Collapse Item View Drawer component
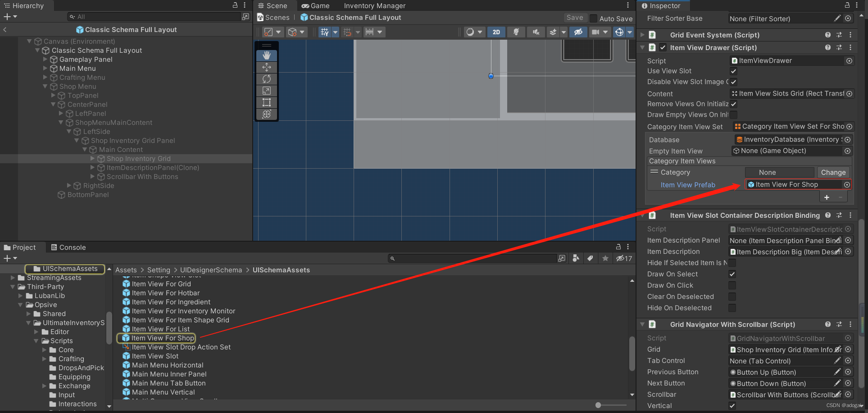Screen dimensions: 868x413 point(642,47)
